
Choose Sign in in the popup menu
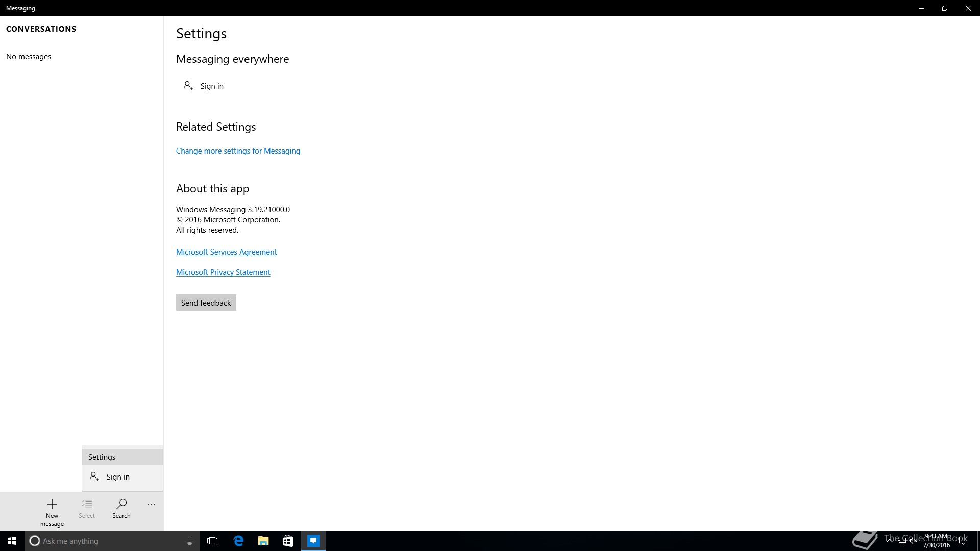(x=122, y=477)
